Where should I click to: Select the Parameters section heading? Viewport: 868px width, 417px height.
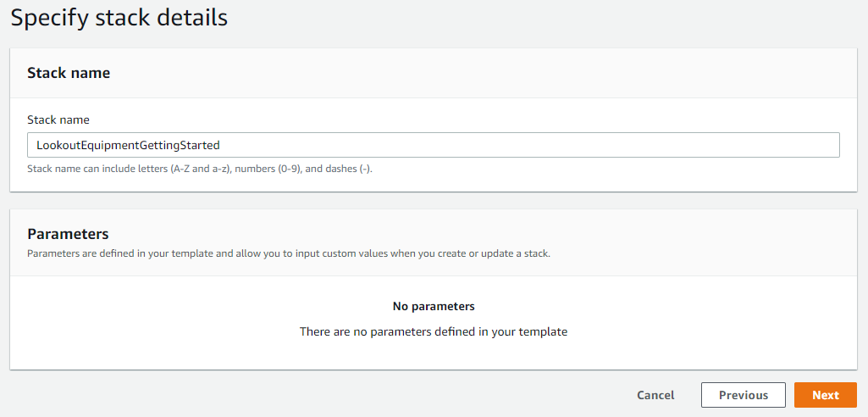(x=68, y=233)
